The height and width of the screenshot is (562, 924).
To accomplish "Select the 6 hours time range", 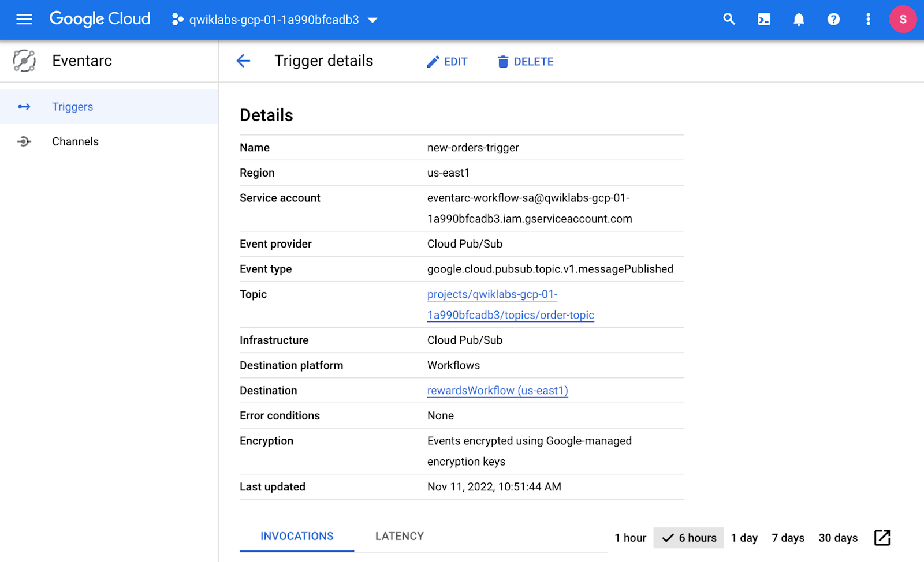I will tap(688, 538).
